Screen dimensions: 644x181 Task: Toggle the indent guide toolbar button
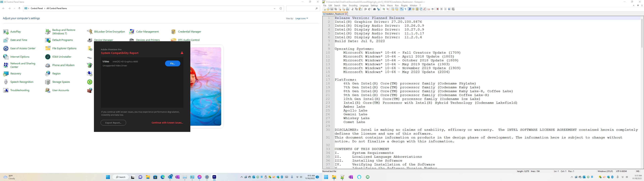coord(410,9)
